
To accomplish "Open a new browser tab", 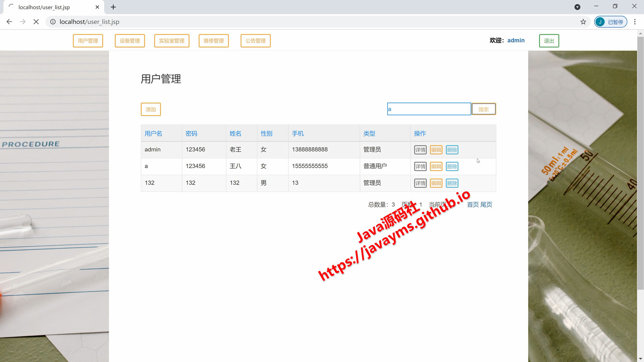I will pyautogui.click(x=113, y=7).
